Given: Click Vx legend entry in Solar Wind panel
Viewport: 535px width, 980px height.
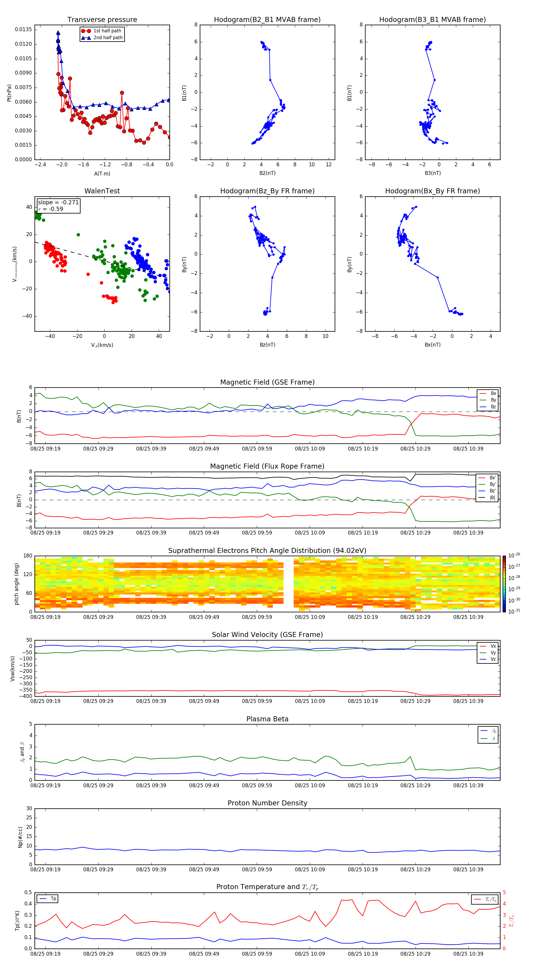Looking at the screenshot, I should tap(488, 646).
